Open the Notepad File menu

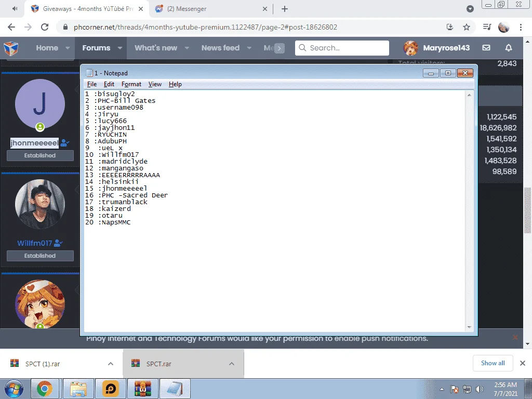[92, 84]
